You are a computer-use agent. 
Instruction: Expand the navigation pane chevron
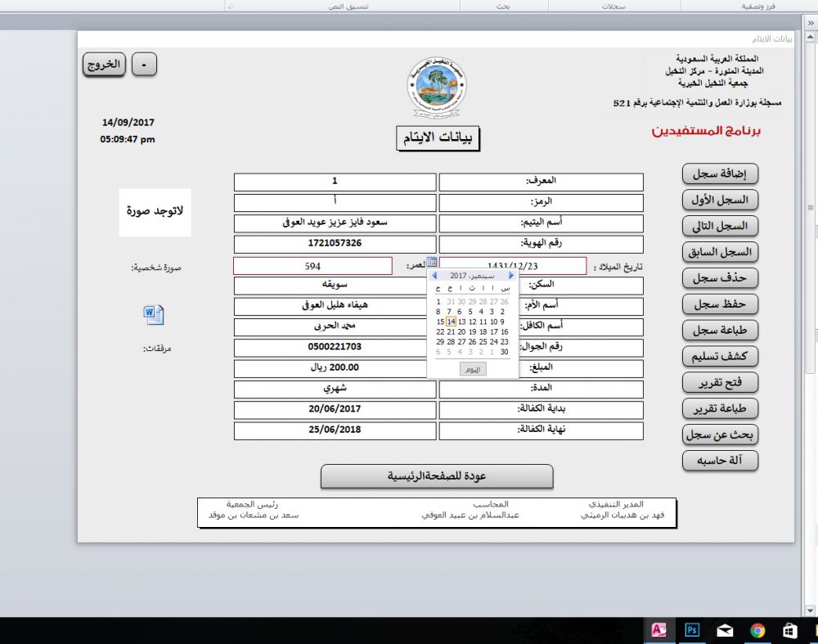coord(811,25)
